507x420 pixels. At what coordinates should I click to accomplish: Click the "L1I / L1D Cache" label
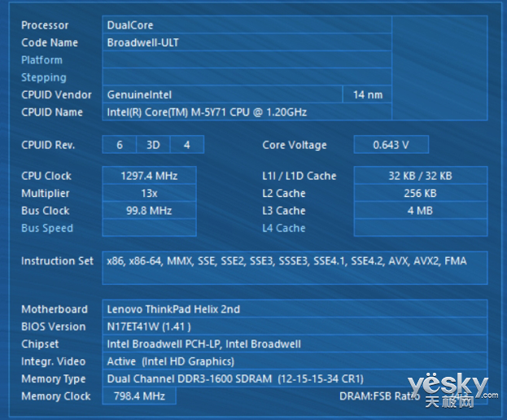tap(299, 176)
